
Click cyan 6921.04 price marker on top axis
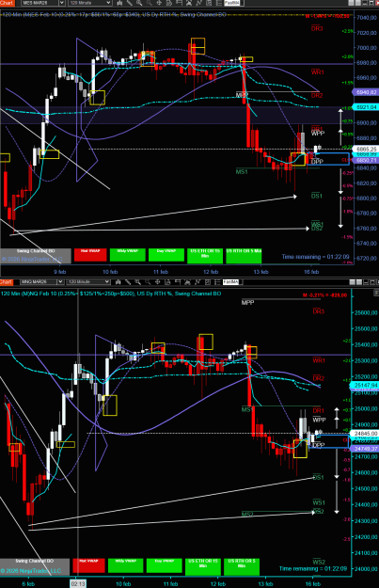(366, 107)
